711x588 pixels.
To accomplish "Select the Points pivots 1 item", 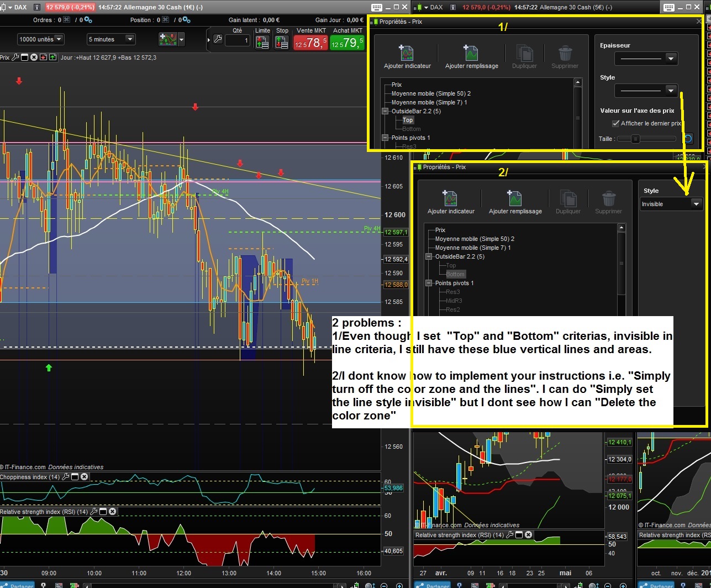I will point(453,283).
